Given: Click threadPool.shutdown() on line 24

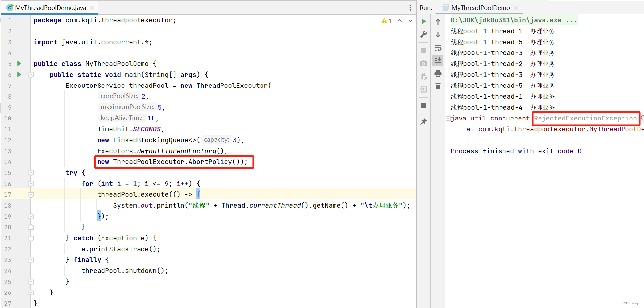Looking at the screenshot, I should (125, 271).
